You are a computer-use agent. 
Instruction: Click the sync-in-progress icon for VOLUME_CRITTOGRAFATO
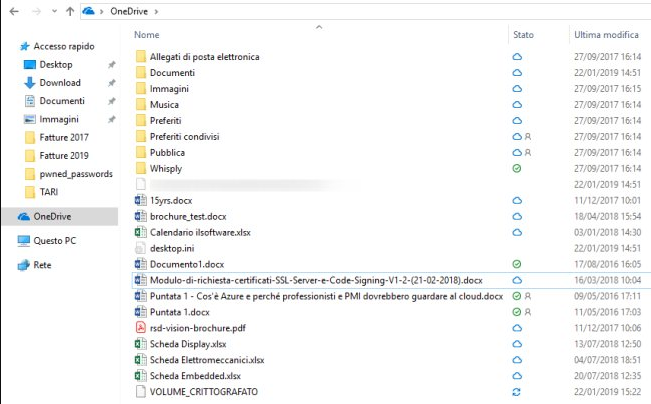click(x=516, y=392)
